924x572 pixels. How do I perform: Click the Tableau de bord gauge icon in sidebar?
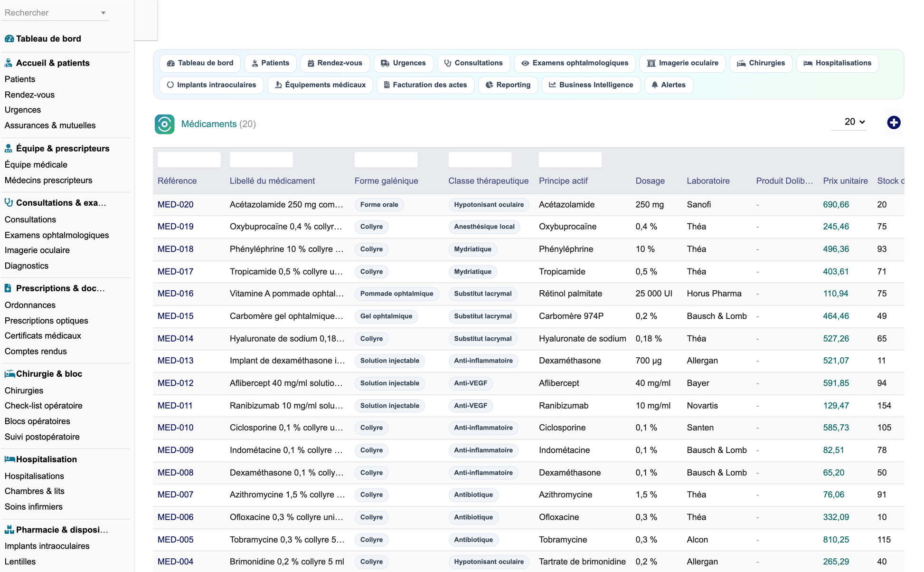tap(9, 39)
